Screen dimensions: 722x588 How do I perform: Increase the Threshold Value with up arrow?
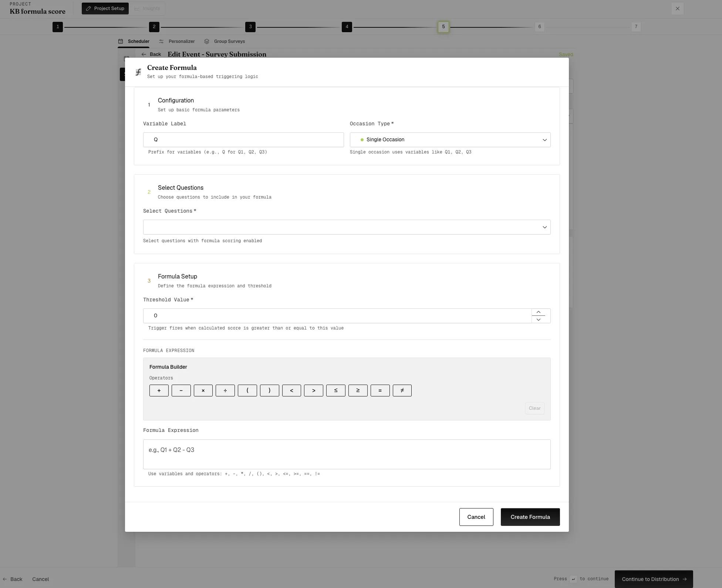click(539, 312)
